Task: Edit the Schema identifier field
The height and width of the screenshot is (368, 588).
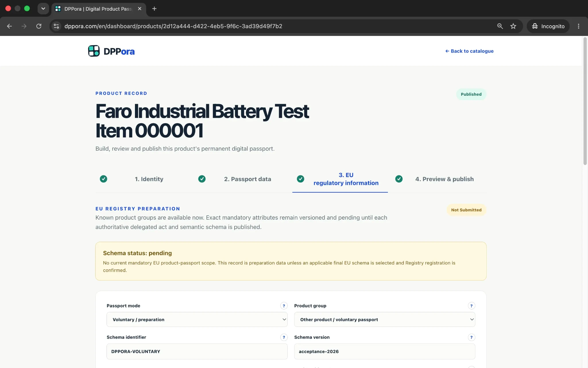Action: [x=197, y=351]
